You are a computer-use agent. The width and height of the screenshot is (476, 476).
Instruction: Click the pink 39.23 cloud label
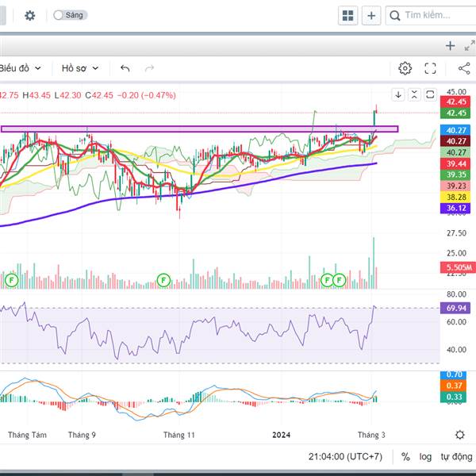point(455,186)
